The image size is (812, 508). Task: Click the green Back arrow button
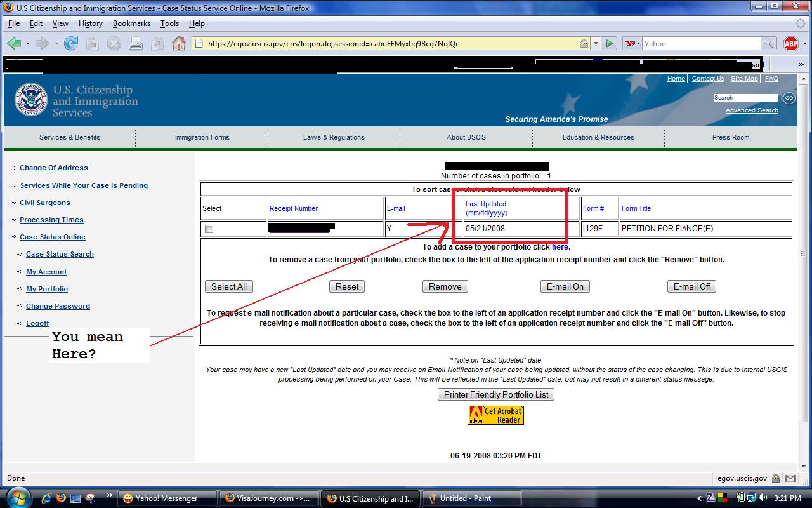(14, 43)
